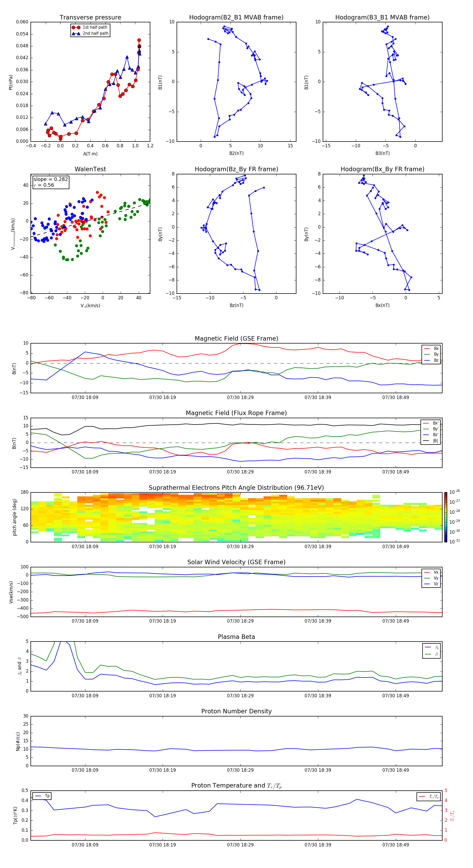Screen dimensions: 473x868
Task: Click the Plasma Beta legend box
Action: coord(431,651)
